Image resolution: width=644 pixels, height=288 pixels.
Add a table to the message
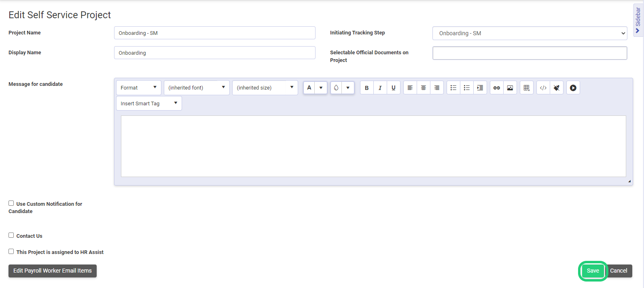[526, 88]
